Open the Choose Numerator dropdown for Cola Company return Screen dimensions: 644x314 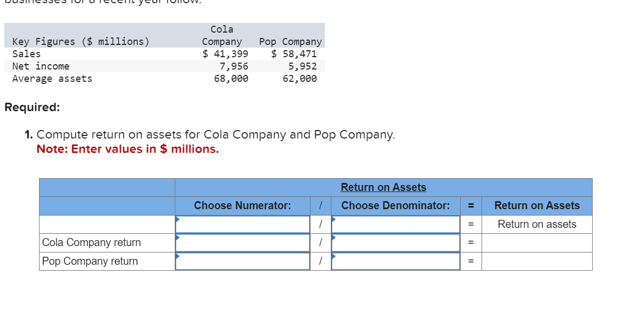click(x=242, y=242)
